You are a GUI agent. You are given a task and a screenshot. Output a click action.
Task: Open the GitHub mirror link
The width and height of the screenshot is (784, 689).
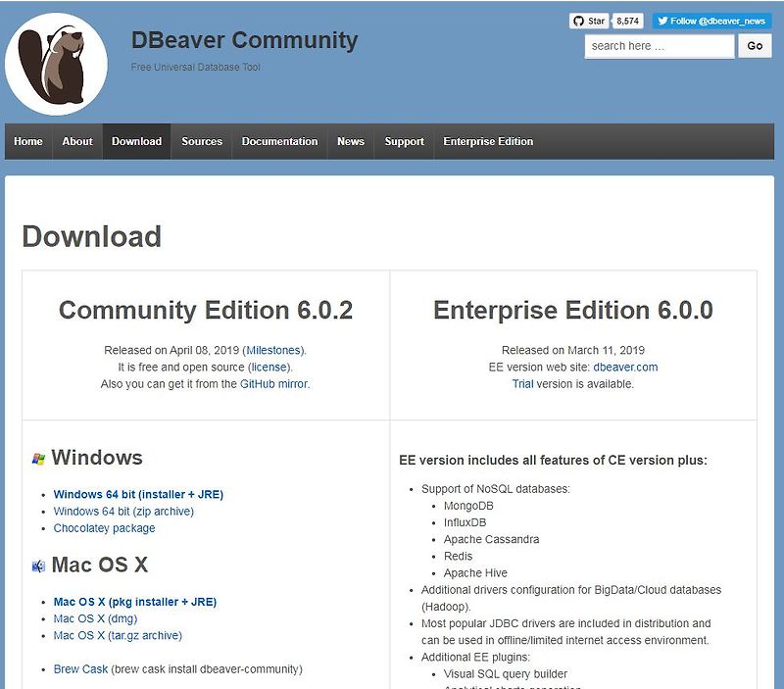click(x=274, y=384)
